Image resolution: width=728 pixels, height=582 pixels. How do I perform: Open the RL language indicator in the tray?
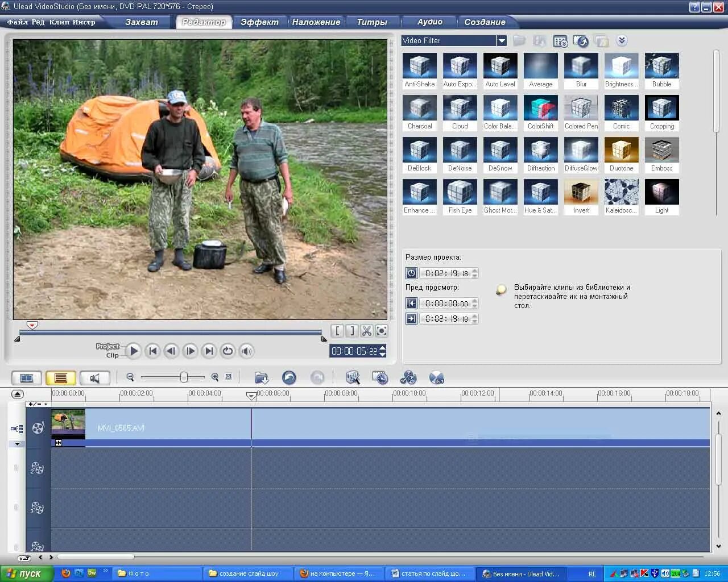591,573
